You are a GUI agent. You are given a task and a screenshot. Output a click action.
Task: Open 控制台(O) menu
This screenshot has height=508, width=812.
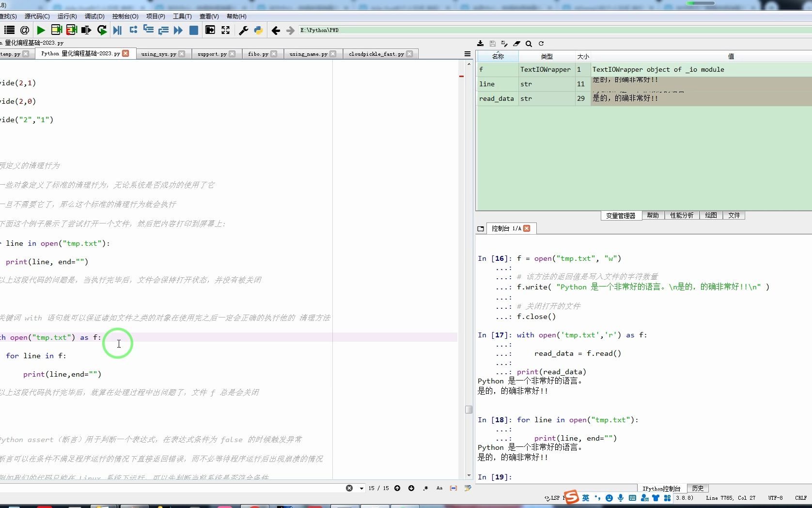(125, 16)
